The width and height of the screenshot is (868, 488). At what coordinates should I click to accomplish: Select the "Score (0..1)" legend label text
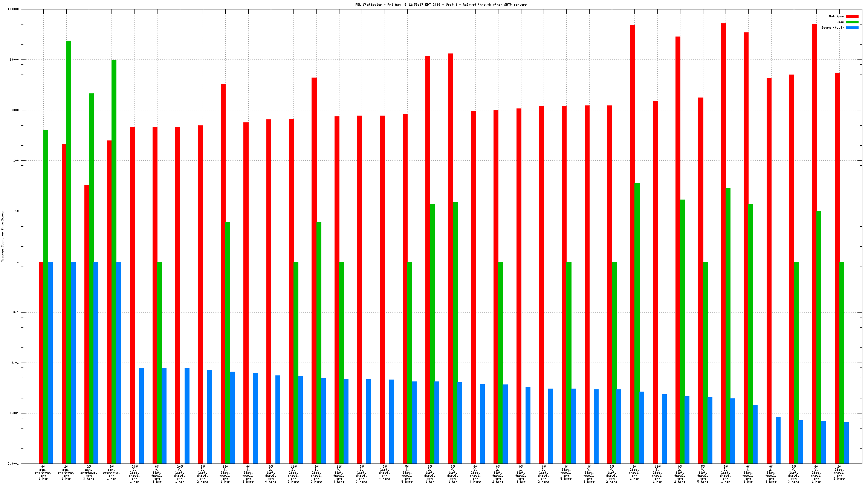[833, 27]
